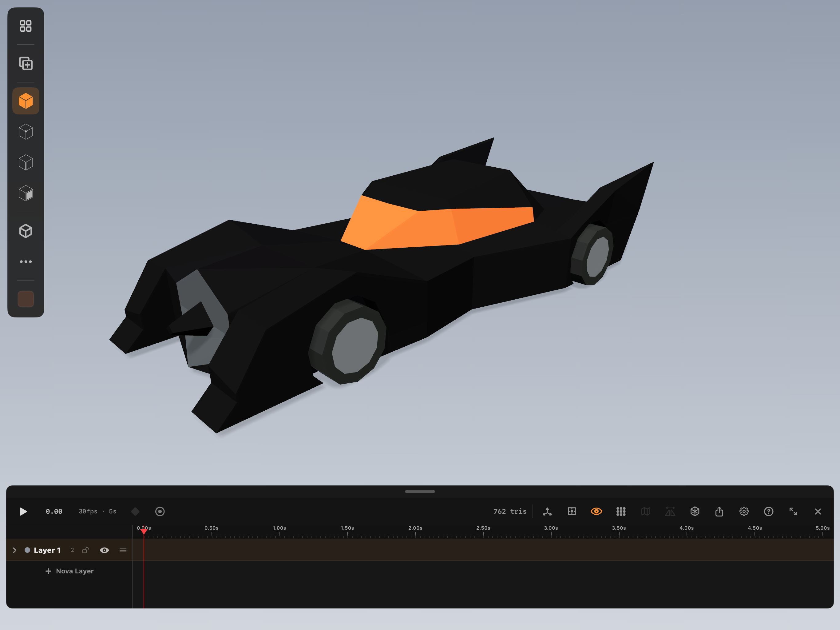Click the bold outlined box icon in sidebar
840x630 pixels.
(x=26, y=231)
